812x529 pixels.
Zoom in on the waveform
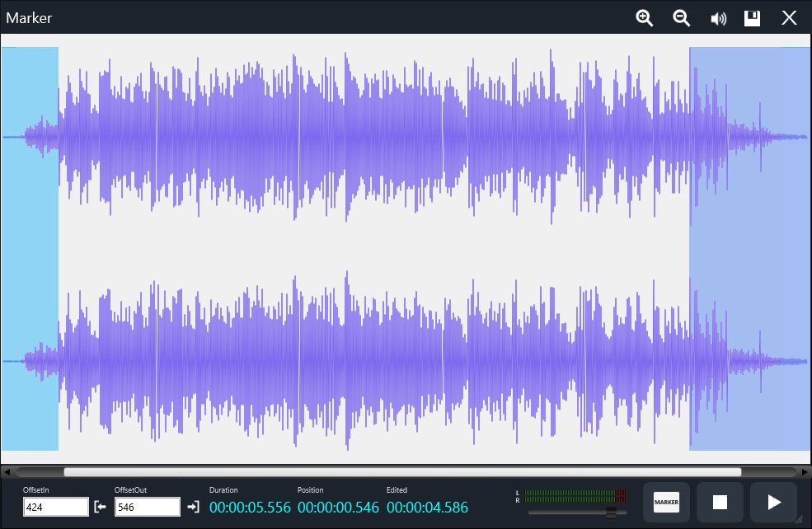click(x=644, y=18)
